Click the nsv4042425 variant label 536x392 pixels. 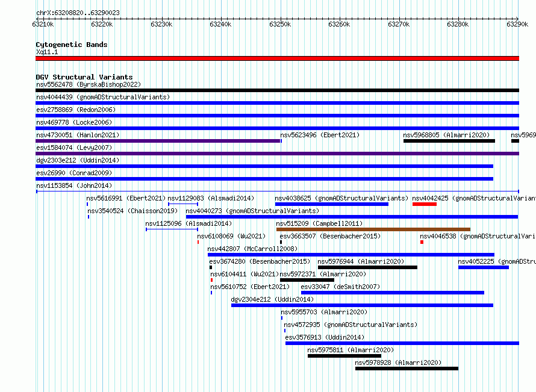474,198
